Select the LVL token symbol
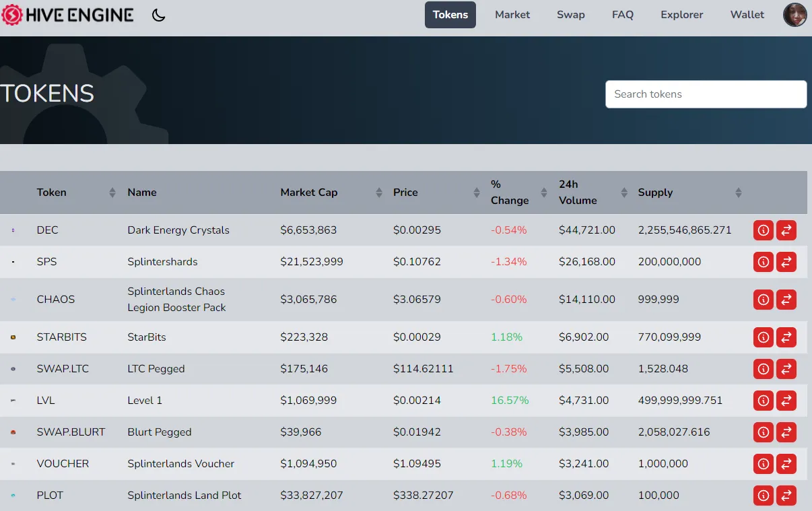812x511 pixels. click(x=46, y=401)
